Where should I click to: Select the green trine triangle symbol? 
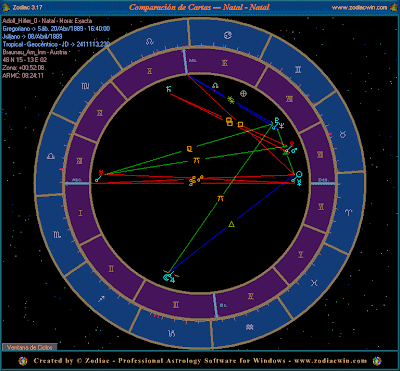point(231,225)
